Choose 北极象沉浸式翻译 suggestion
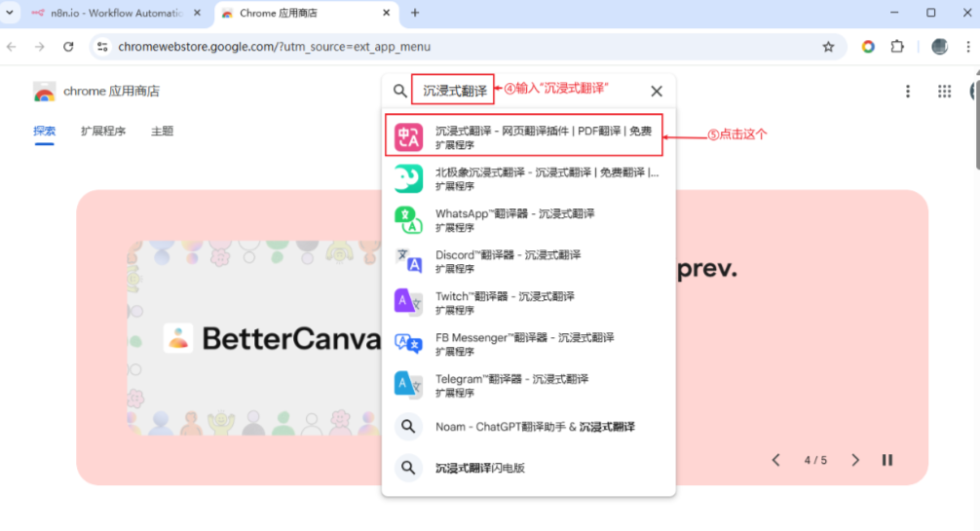 click(529, 178)
